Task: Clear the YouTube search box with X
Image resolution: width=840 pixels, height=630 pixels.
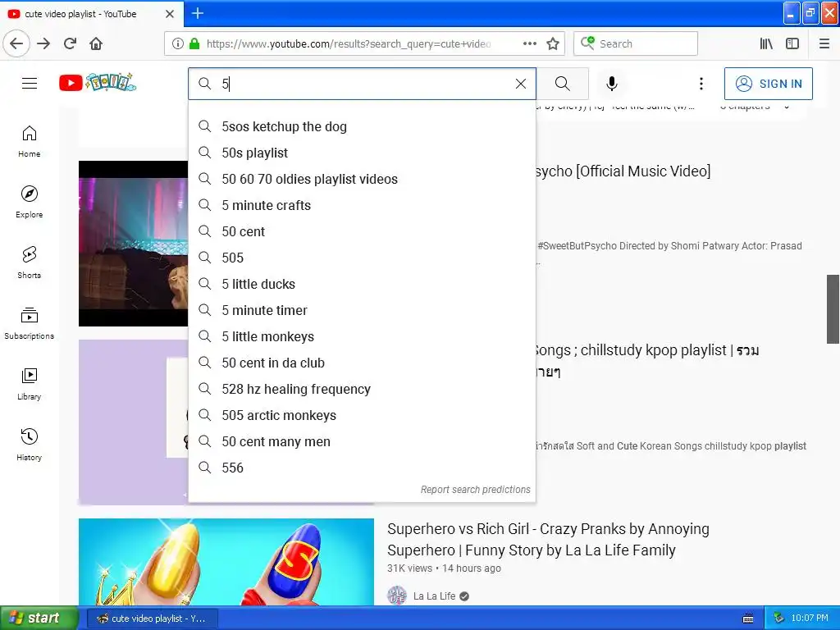Action: tap(521, 84)
